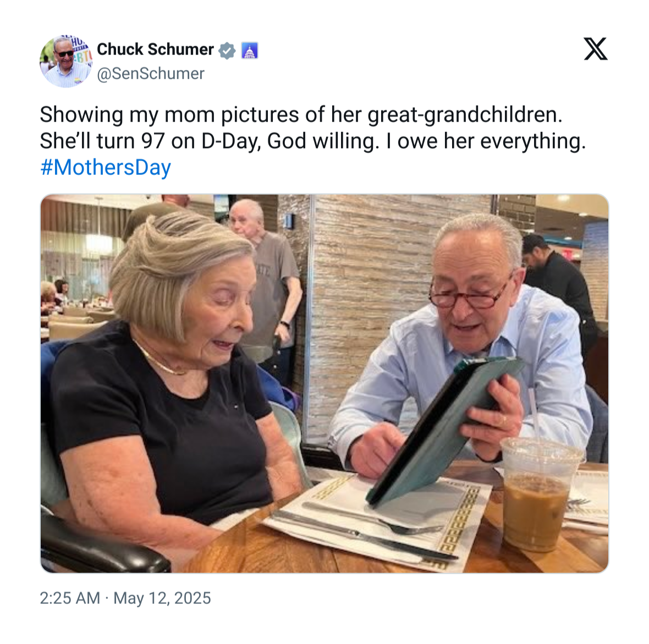Click the green tablet case in the photo
This screenshot has height=644, width=649.
pos(443,431)
